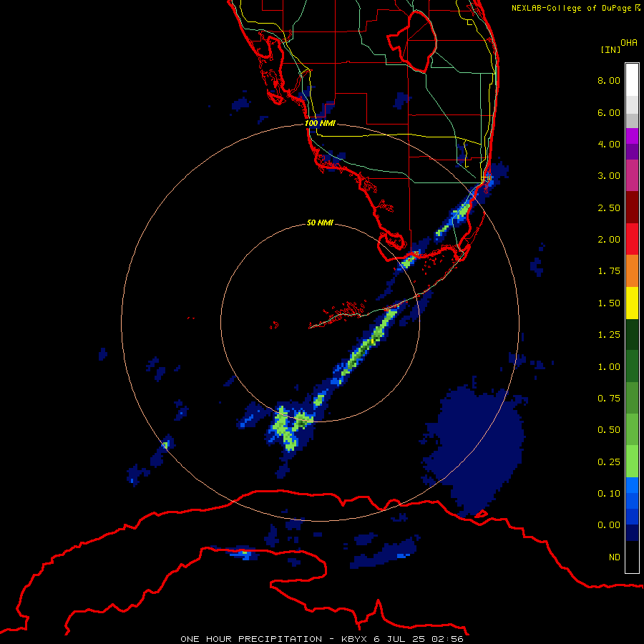Click the 0.75 legend value
The width and height of the screenshot is (644, 644).
click(609, 399)
